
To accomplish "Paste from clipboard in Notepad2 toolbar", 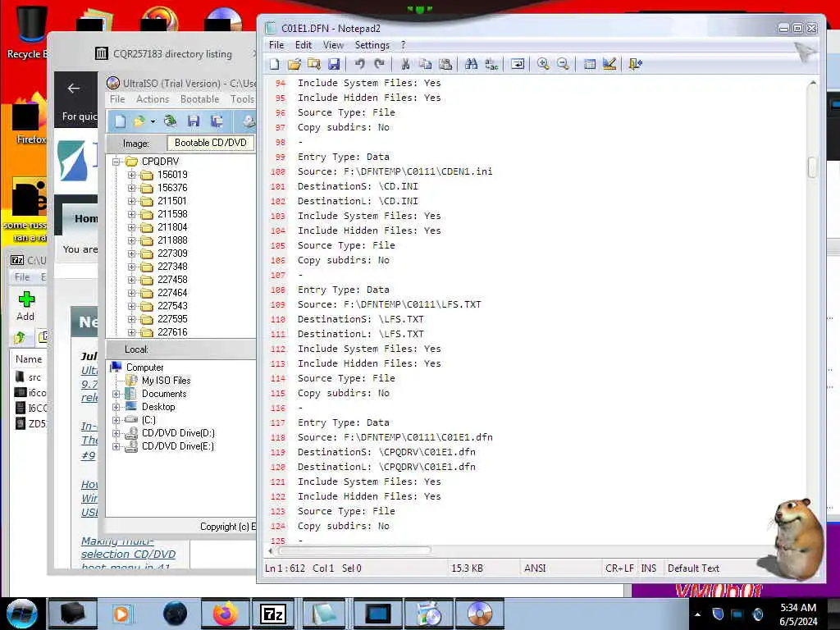I will [x=445, y=64].
